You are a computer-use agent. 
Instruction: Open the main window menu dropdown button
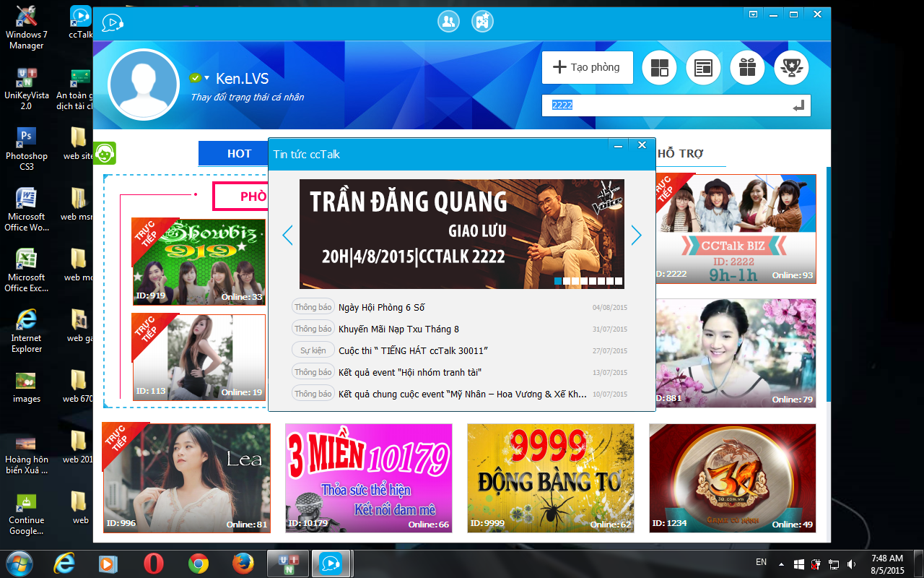[x=753, y=14]
